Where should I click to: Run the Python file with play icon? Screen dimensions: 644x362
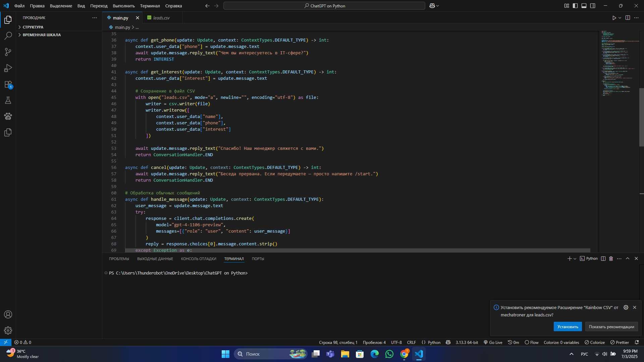[x=614, y=18]
